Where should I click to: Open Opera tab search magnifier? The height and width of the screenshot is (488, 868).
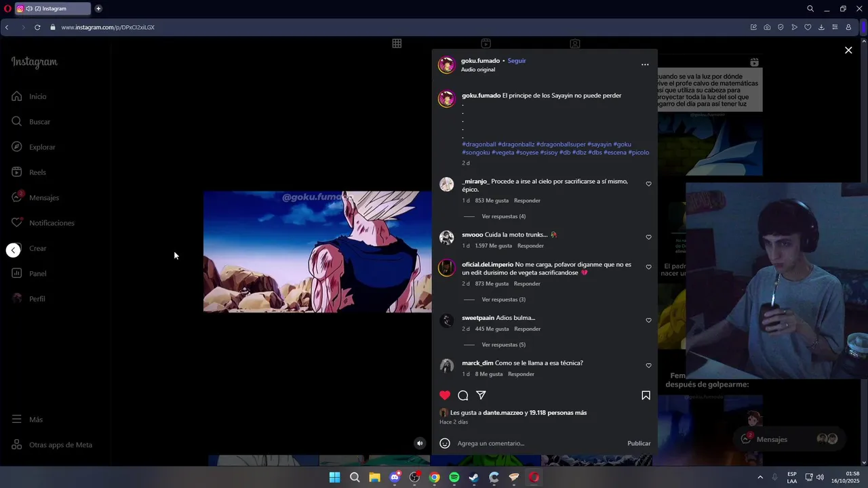click(810, 9)
